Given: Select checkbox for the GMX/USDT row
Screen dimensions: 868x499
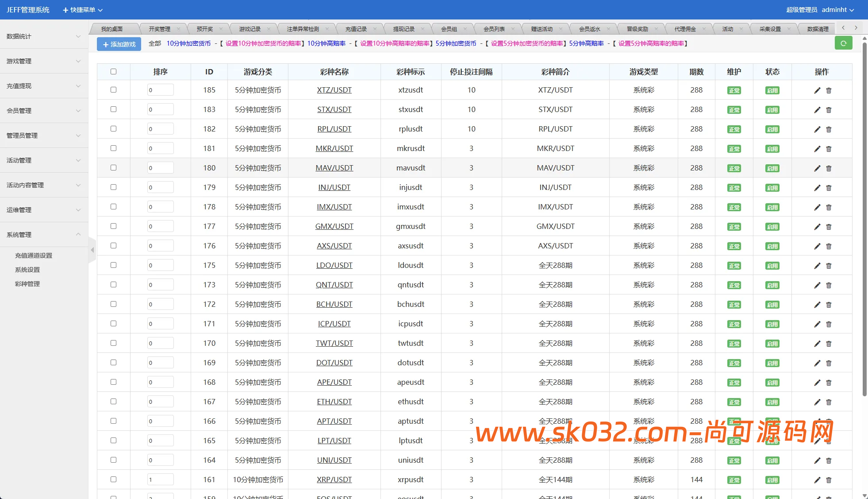Looking at the screenshot, I should pos(113,226).
